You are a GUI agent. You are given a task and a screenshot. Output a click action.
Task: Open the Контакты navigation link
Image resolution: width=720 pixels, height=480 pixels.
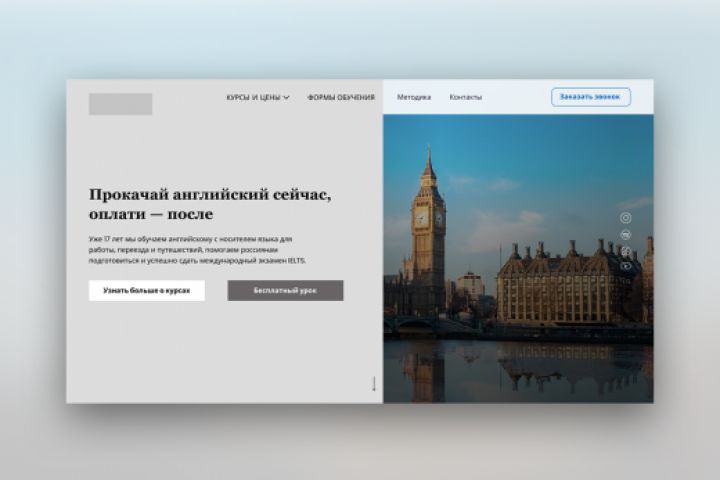tap(466, 97)
